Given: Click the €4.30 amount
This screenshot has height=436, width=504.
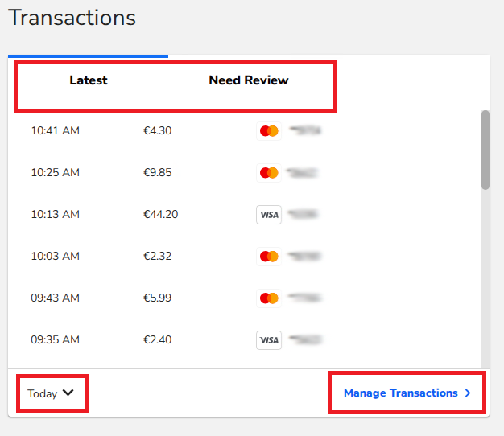Looking at the screenshot, I should [x=158, y=130].
